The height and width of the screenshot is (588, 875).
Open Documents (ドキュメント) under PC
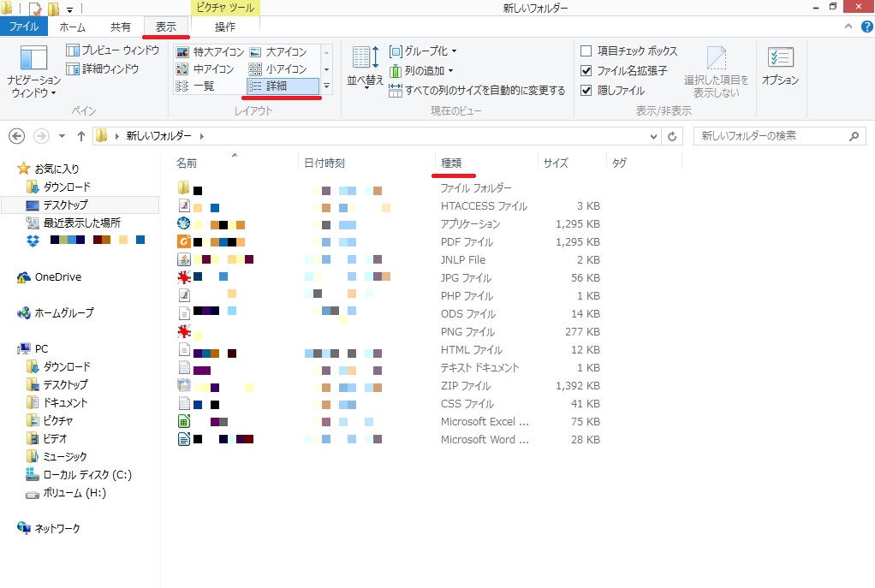(x=57, y=403)
